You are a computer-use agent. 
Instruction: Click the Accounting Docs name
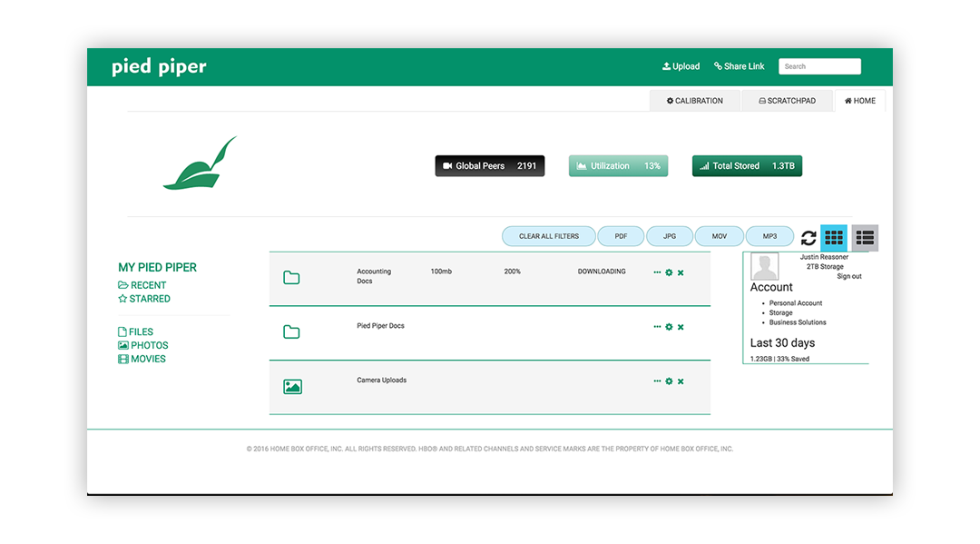tap(374, 276)
